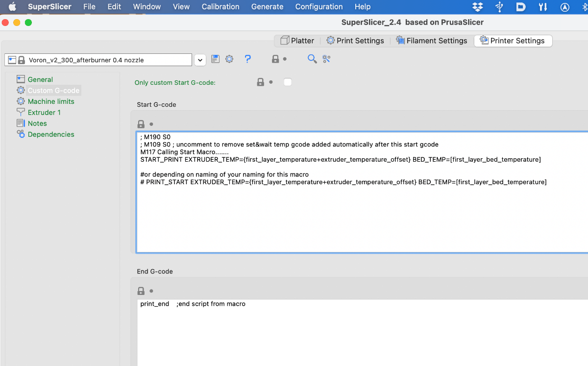This screenshot has width=588, height=366.
Task: Open the SuperSlicer application menu
Action: coord(49,7)
